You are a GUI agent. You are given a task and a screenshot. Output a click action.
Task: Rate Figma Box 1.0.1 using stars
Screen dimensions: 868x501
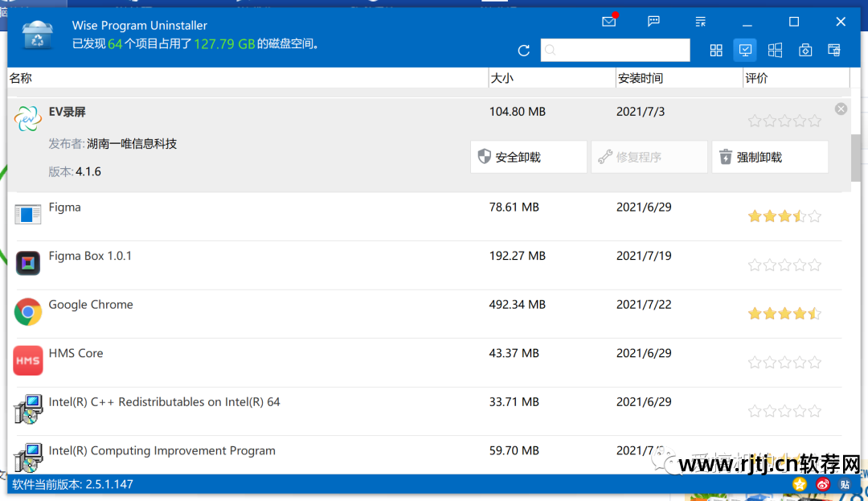click(x=784, y=265)
